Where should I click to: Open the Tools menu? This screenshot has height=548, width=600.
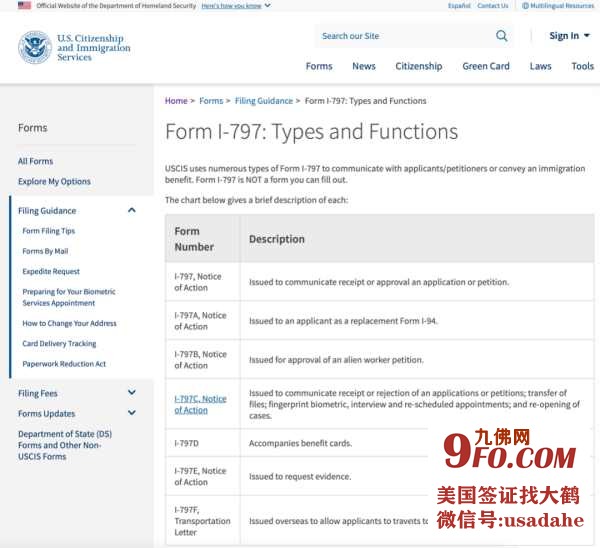click(x=582, y=66)
